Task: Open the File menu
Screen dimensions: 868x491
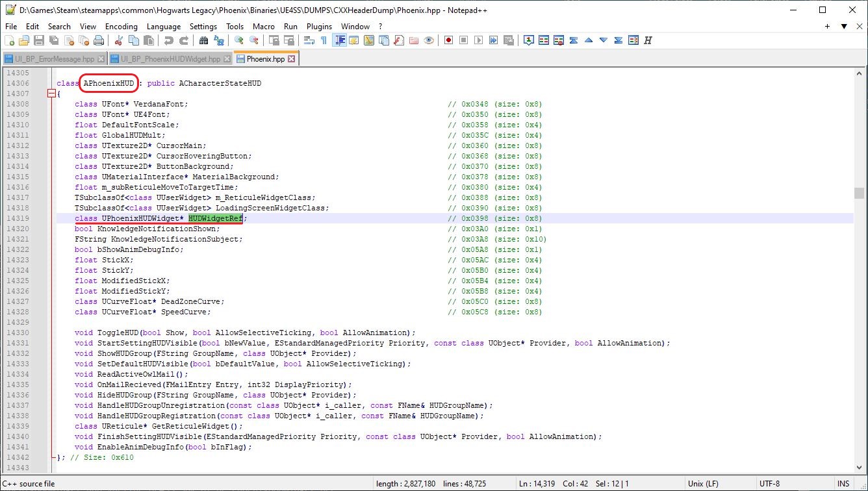Action: point(11,27)
